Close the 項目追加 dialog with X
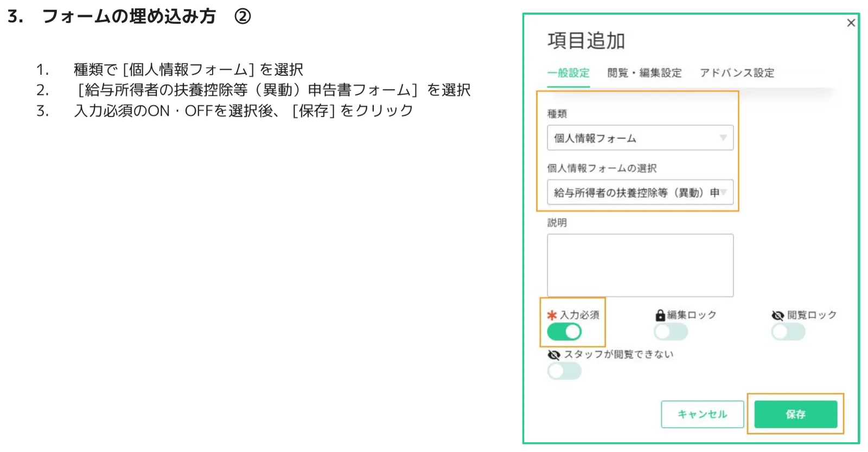This screenshot has width=868, height=452. point(851,23)
